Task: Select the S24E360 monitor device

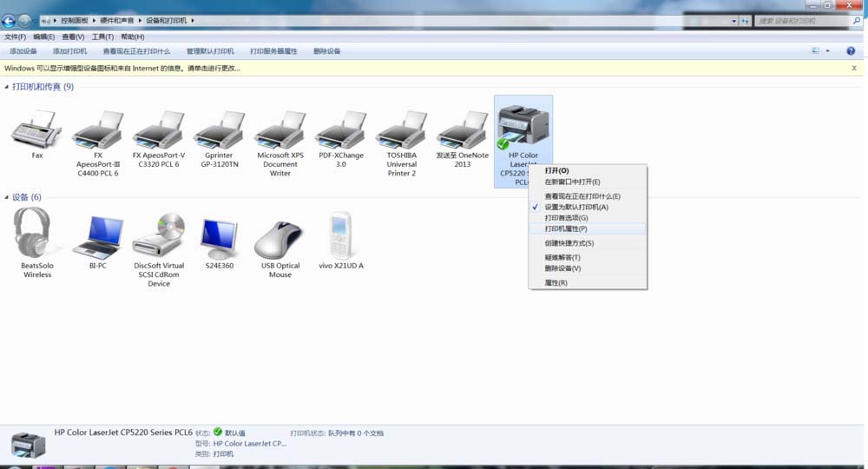Action: click(x=220, y=238)
